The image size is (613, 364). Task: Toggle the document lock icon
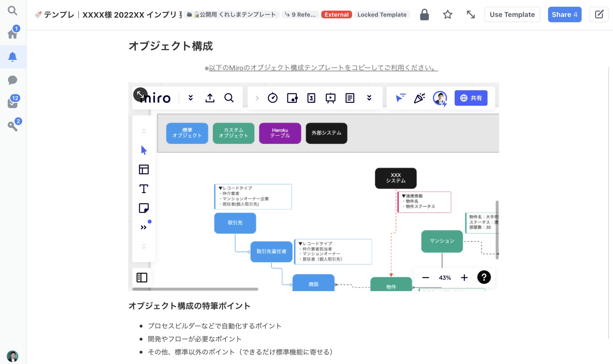(424, 14)
